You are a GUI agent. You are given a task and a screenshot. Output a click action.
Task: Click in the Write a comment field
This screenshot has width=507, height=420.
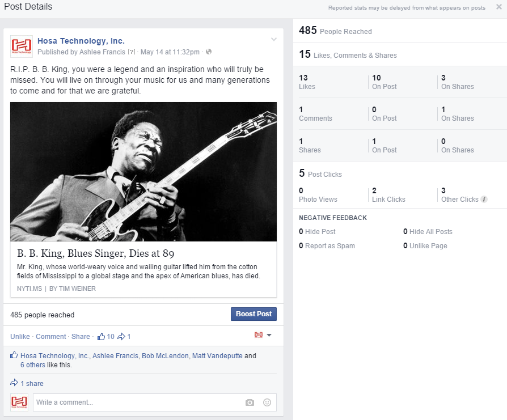136,402
